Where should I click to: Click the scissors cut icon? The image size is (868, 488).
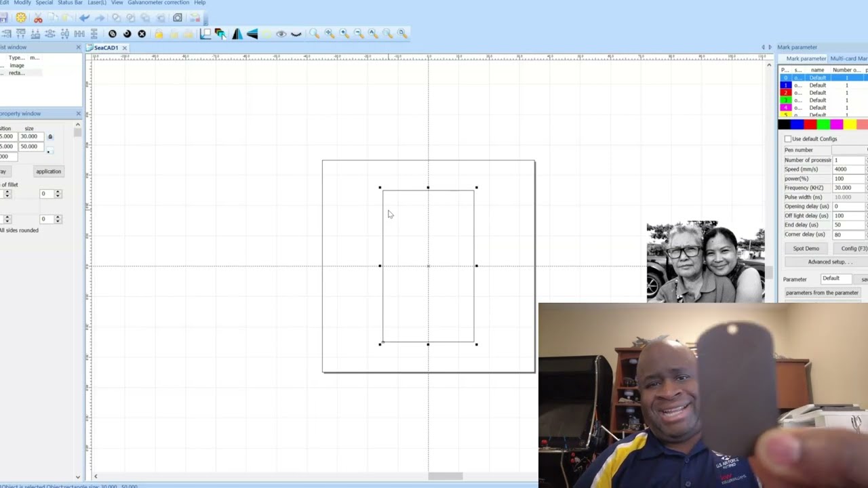tap(38, 18)
